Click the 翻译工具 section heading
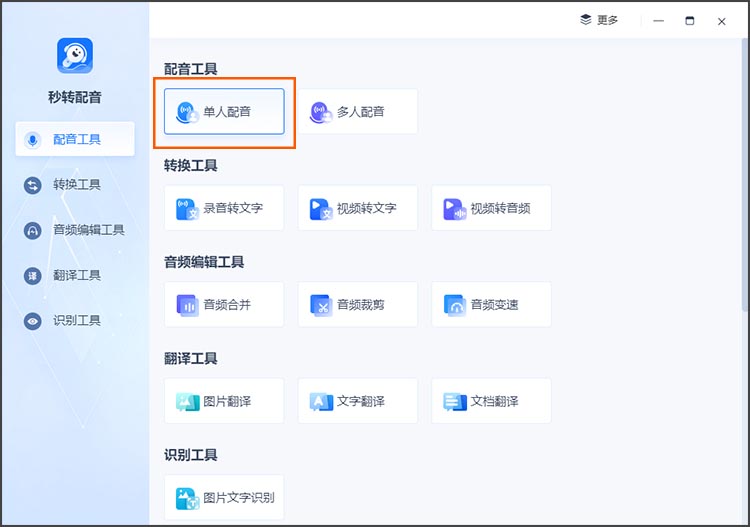Image resolution: width=750 pixels, height=527 pixels. [x=190, y=359]
